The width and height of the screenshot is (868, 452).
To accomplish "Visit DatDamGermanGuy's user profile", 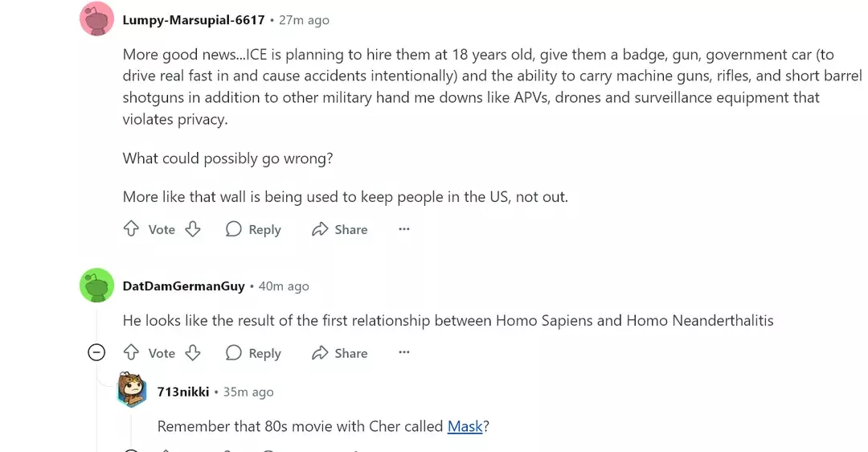I will click(183, 286).
